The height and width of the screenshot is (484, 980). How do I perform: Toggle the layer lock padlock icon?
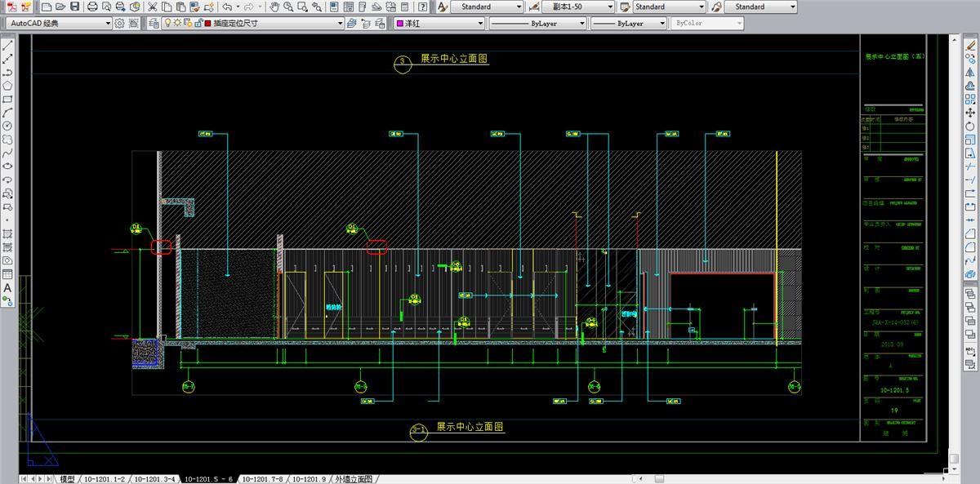[x=198, y=24]
